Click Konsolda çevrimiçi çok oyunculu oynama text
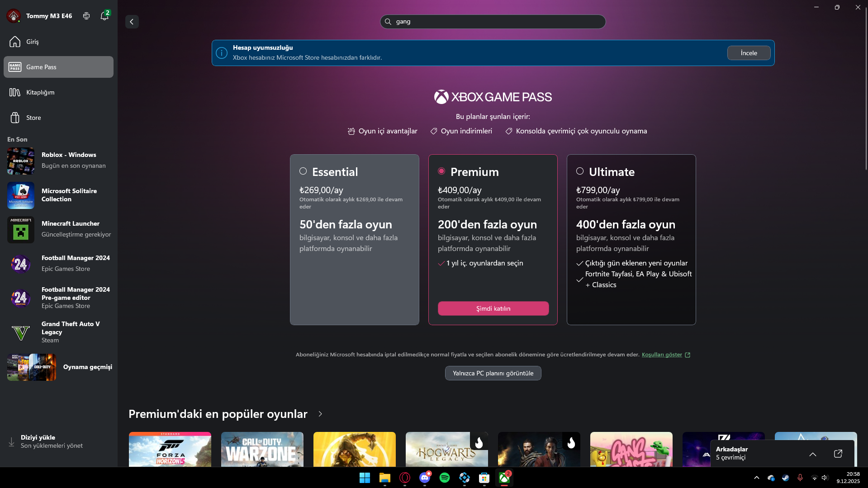Screen dimensions: 868x488 (582, 131)
